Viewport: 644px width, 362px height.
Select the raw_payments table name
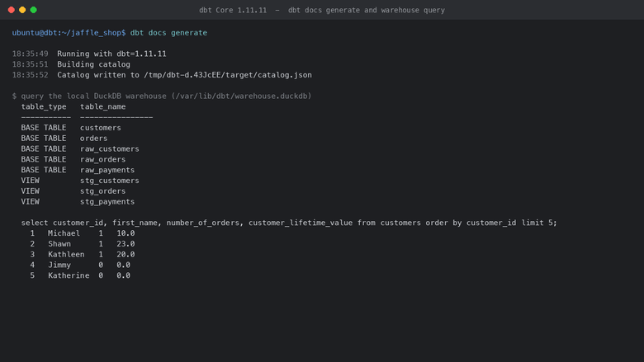click(x=107, y=170)
